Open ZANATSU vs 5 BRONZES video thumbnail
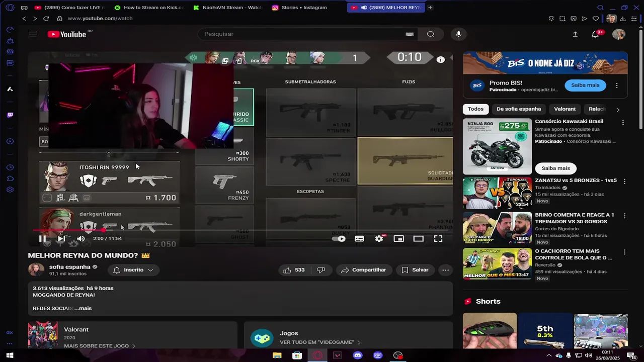This screenshot has height=362, width=644. point(497,193)
